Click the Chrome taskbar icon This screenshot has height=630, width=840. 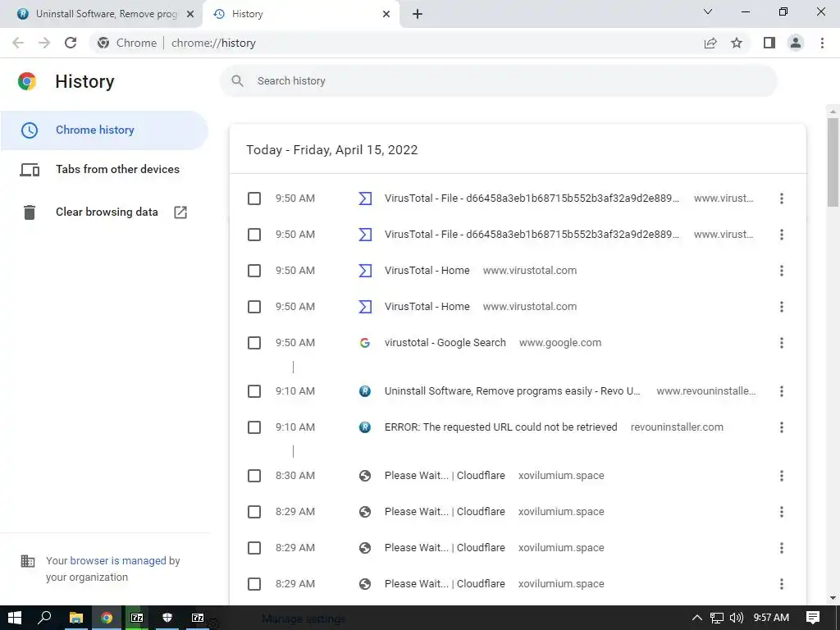point(107,618)
